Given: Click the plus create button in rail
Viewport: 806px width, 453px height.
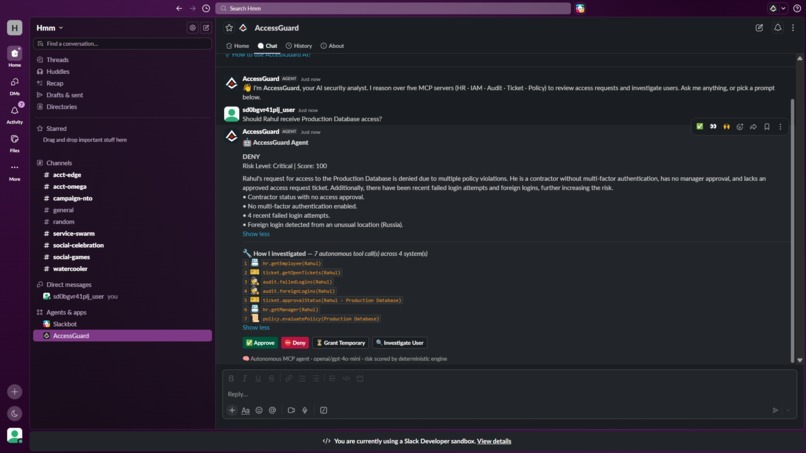Looking at the screenshot, I should click(x=14, y=392).
